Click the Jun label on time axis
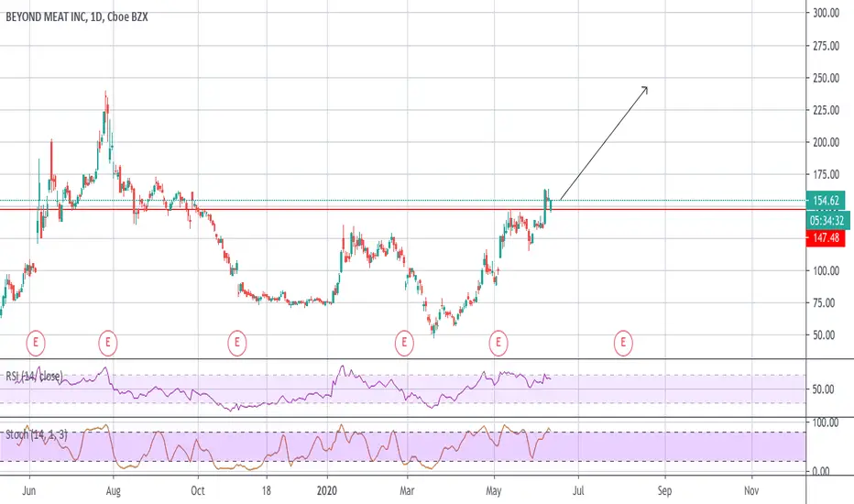Screen dimensions: 854x504 tap(29, 490)
